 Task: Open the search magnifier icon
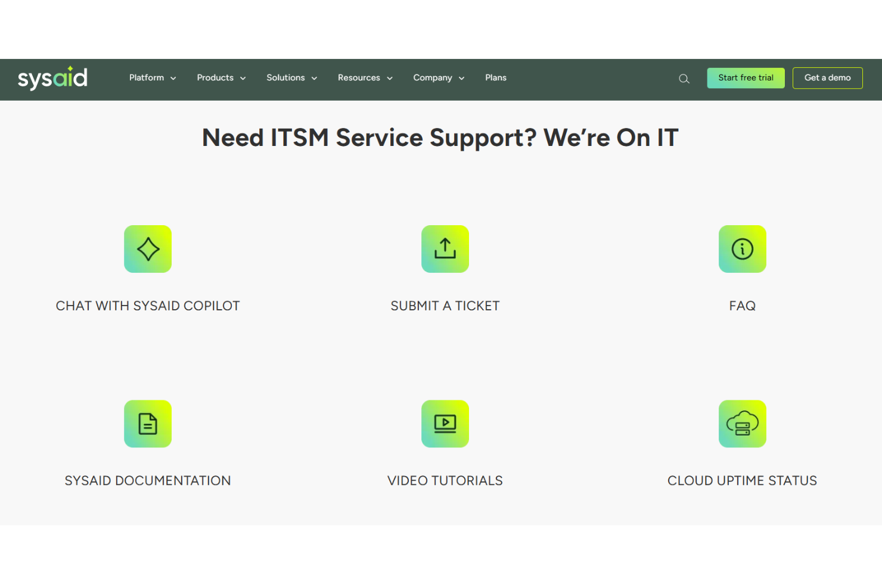[684, 79]
